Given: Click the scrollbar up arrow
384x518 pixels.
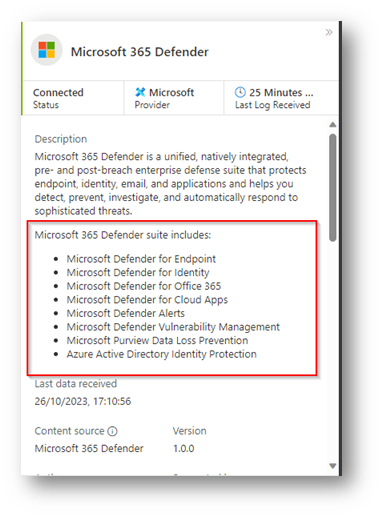Looking at the screenshot, I should pyautogui.click(x=332, y=125).
